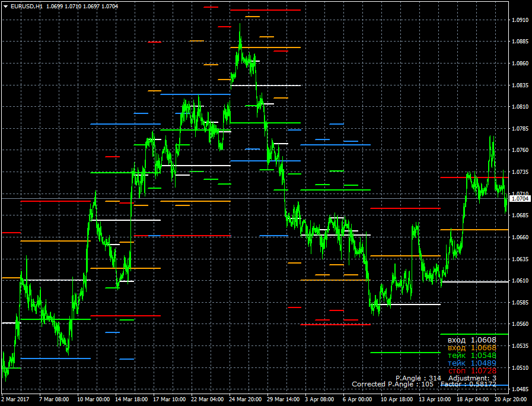532x406 pixels.
Task: Click the OHLC close value 1.0704 in header
Action: click(x=110, y=7)
